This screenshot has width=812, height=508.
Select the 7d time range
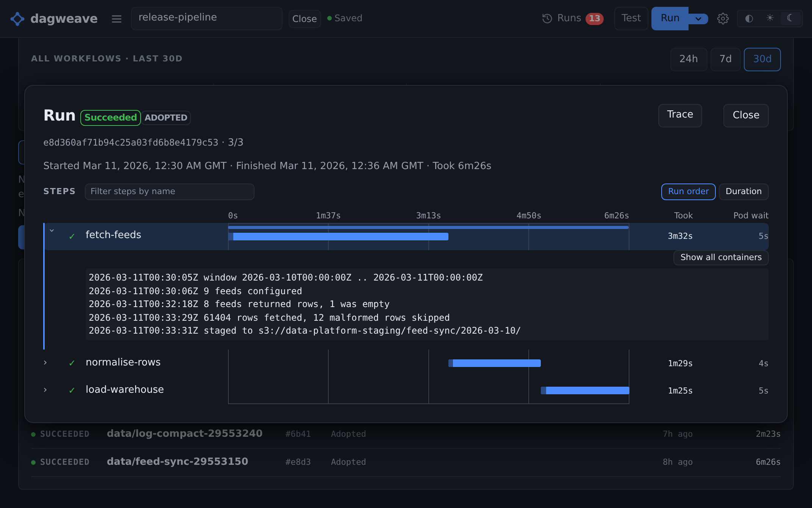point(725,59)
